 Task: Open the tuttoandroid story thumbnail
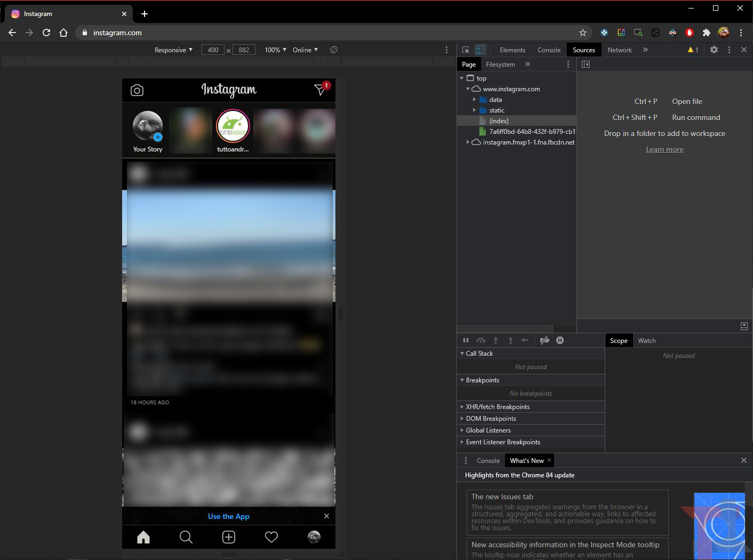(x=233, y=126)
